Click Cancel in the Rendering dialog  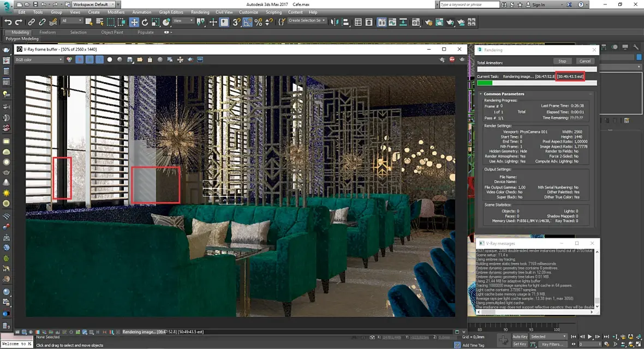585,61
